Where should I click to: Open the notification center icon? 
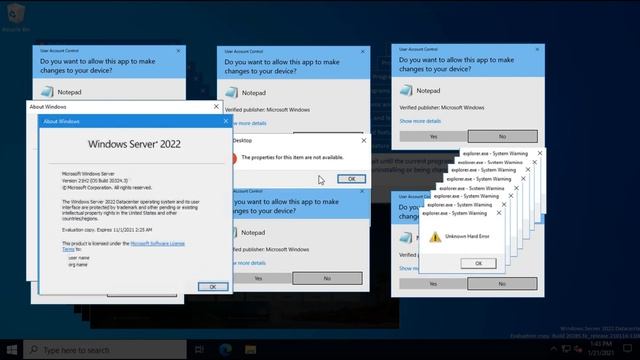[627, 349]
